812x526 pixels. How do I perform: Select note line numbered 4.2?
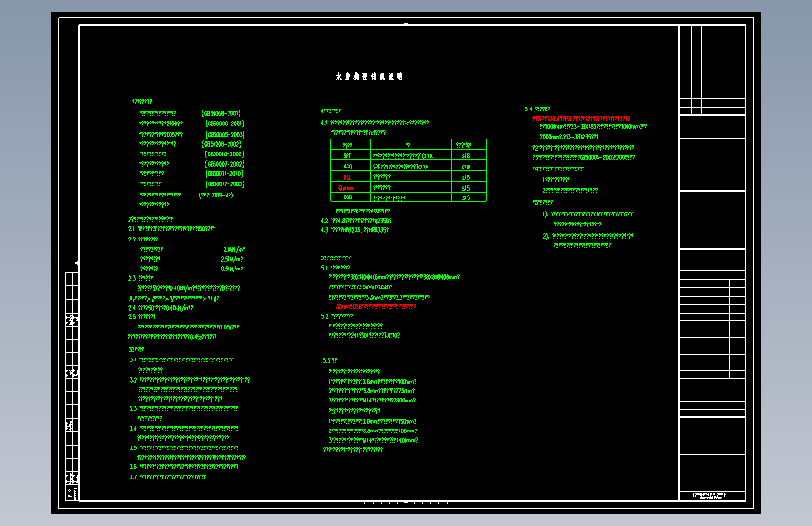(356, 221)
